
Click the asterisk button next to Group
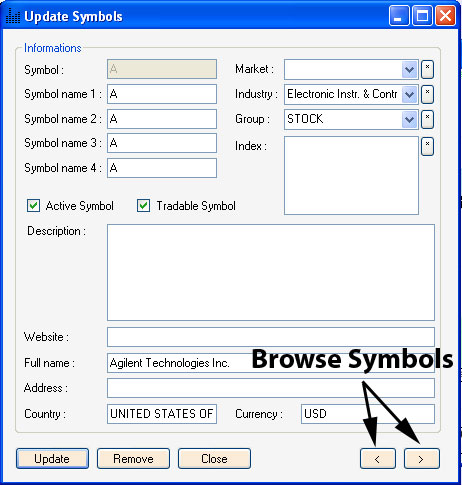tap(427, 119)
